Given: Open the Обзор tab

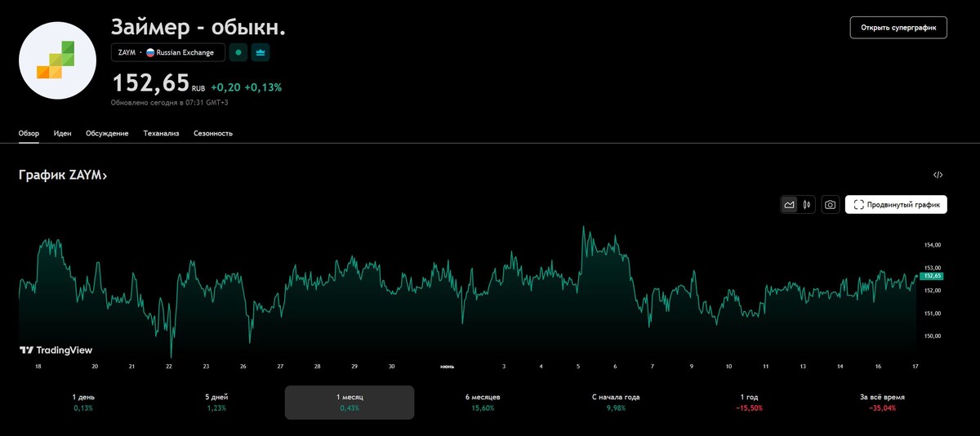Looking at the screenshot, I should click(29, 133).
